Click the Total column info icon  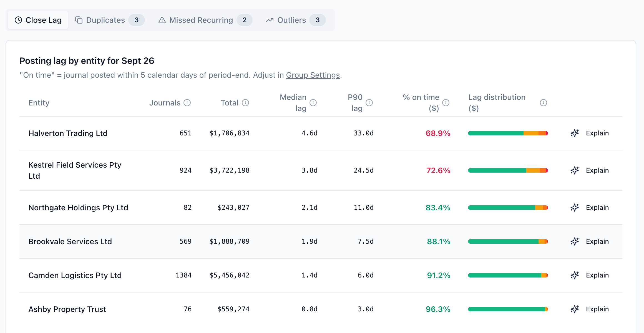pos(245,103)
